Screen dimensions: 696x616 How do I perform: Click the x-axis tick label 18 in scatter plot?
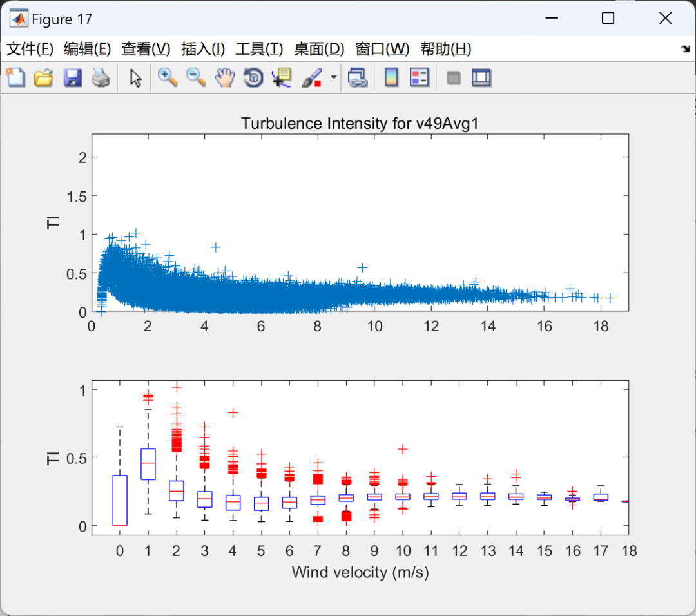(601, 326)
